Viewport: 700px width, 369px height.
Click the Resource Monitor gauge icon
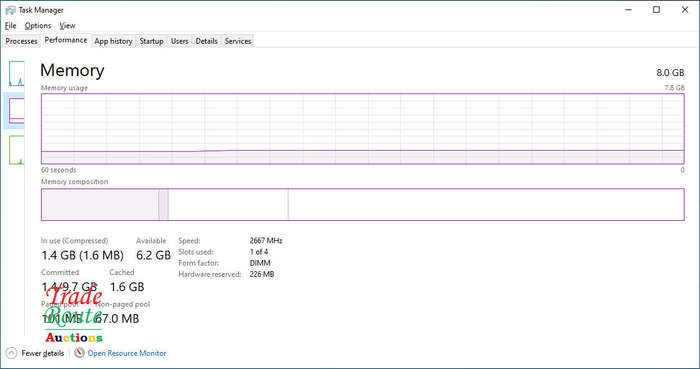pos(79,352)
